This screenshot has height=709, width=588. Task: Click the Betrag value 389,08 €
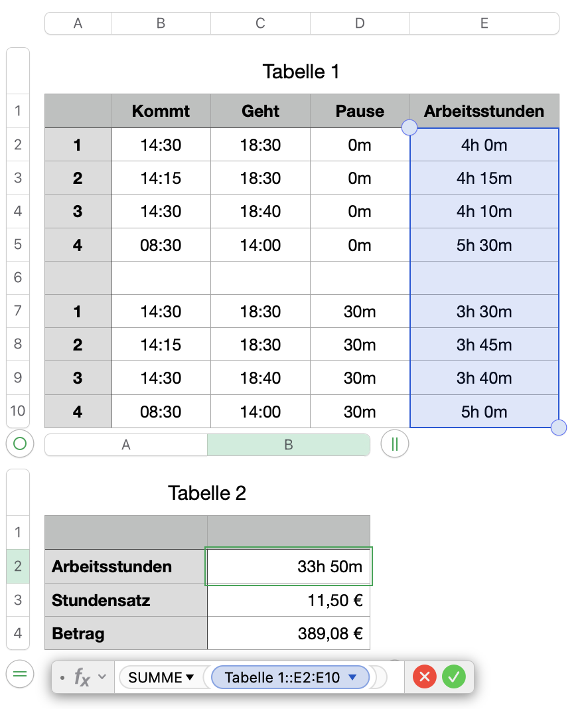point(289,633)
